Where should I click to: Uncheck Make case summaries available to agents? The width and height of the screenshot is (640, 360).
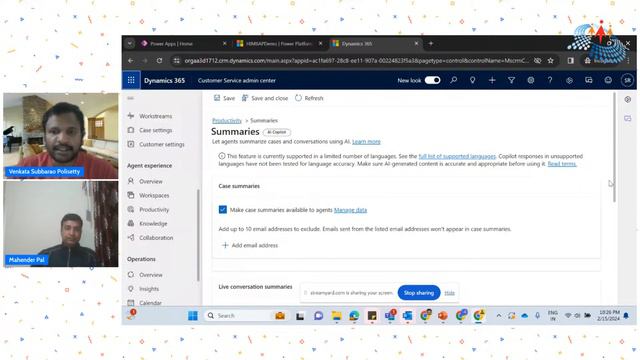(x=223, y=209)
